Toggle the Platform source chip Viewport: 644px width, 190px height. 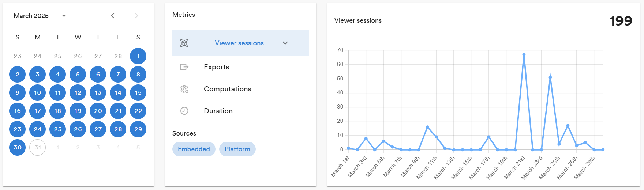coord(237,149)
